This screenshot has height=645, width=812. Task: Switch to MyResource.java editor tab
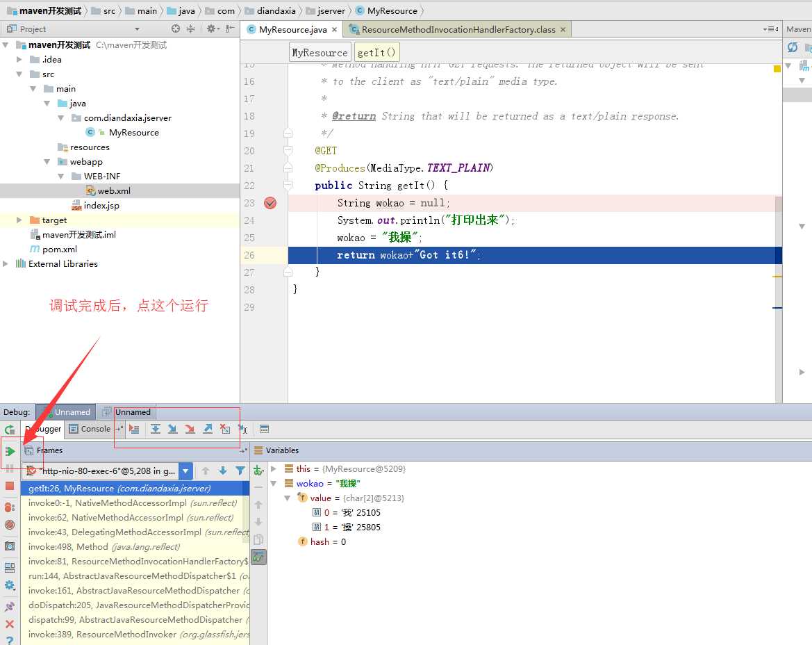click(292, 29)
